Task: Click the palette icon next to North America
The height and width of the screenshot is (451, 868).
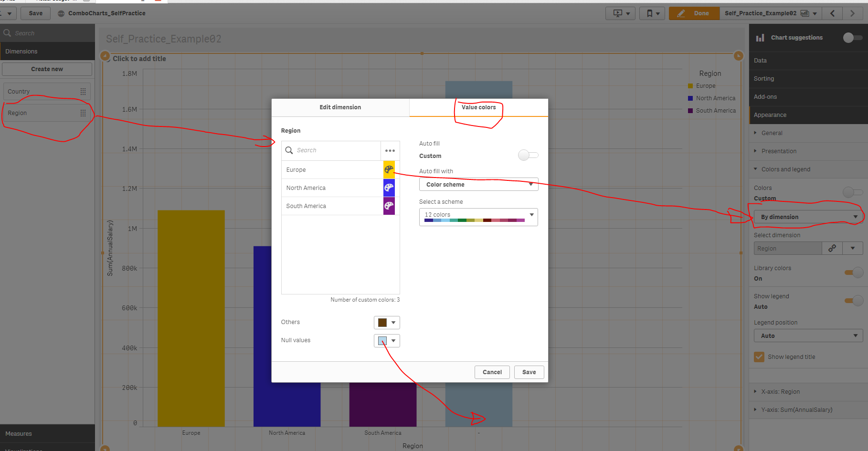Action: 389,188
